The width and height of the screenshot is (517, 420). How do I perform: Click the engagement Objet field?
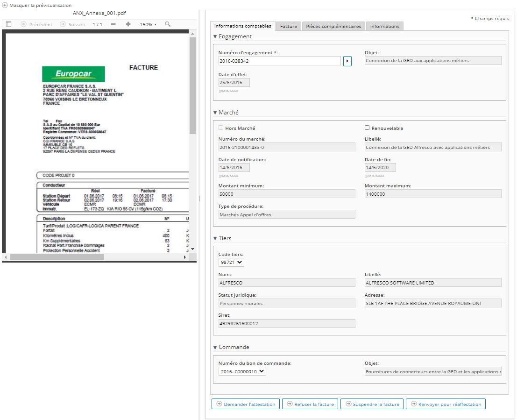[433, 61]
